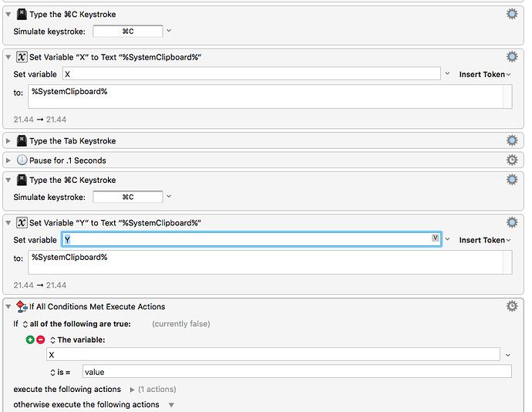Open gear menu for Pause action
The height and width of the screenshot is (412, 532).
tap(512, 160)
